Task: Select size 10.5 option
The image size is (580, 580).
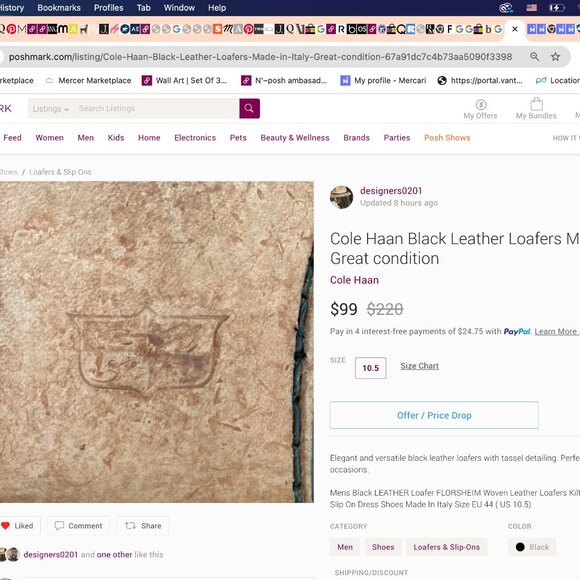Action: pyautogui.click(x=371, y=368)
